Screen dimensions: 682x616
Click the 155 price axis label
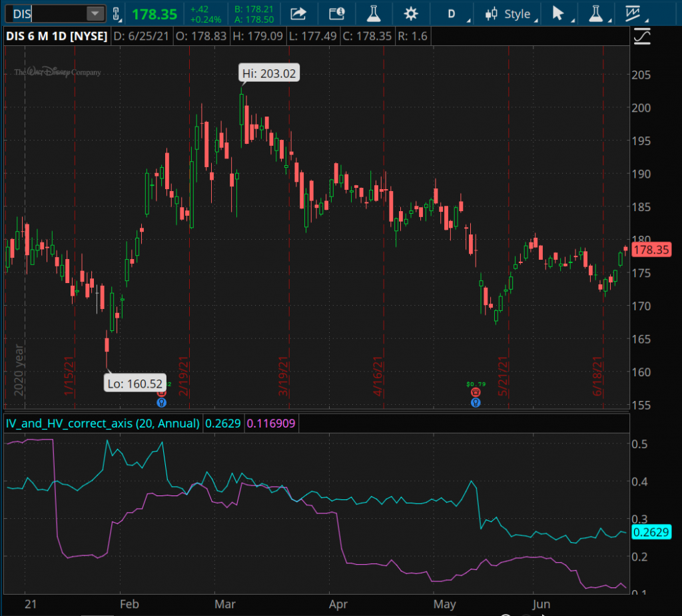[641, 405]
